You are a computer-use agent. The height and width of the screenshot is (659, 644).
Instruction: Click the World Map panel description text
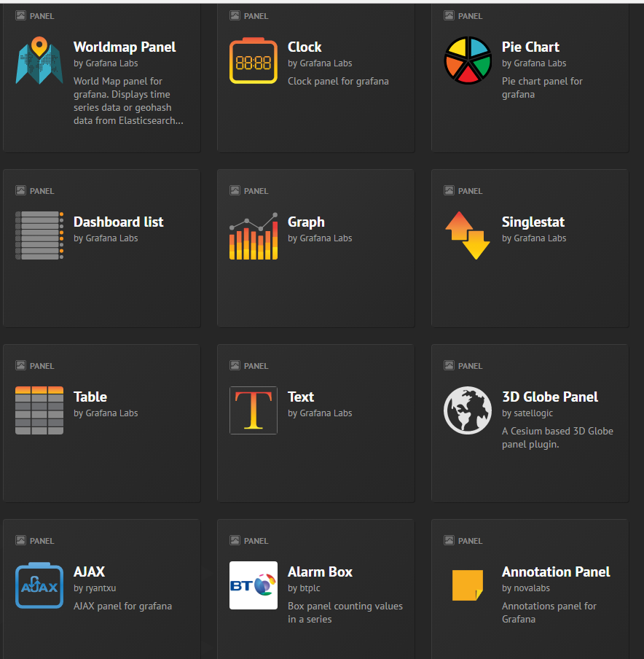point(128,101)
